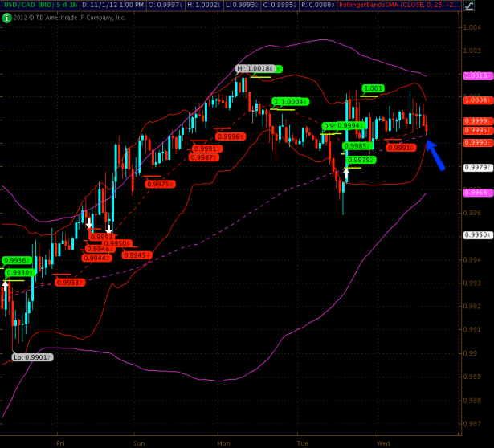Click the red 0.9933 price label
Screen dimensions: 494x448
click(x=67, y=283)
